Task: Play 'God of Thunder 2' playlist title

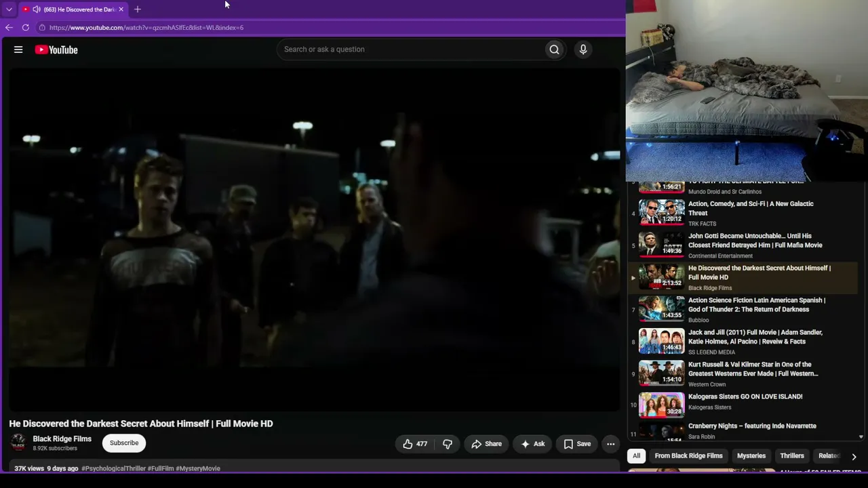Action: [757, 305]
